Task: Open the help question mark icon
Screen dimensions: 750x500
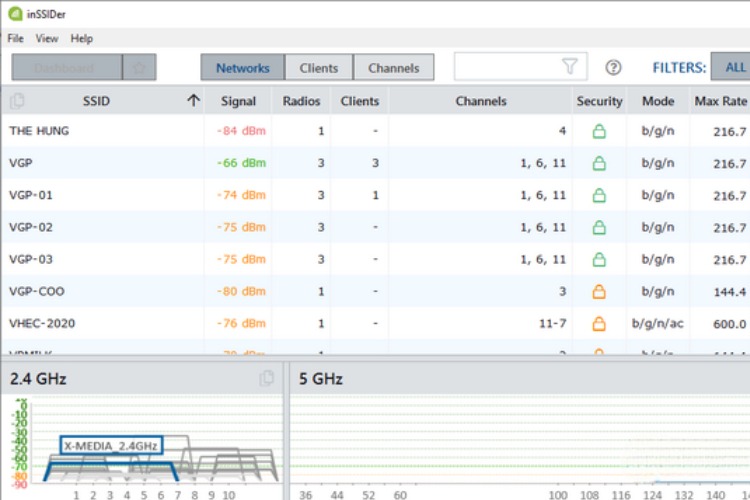Action: click(x=614, y=67)
